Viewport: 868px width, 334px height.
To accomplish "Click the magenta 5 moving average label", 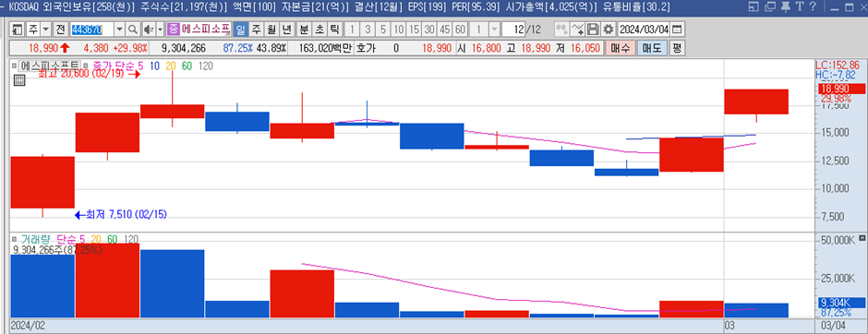I will [x=140, y=66].
